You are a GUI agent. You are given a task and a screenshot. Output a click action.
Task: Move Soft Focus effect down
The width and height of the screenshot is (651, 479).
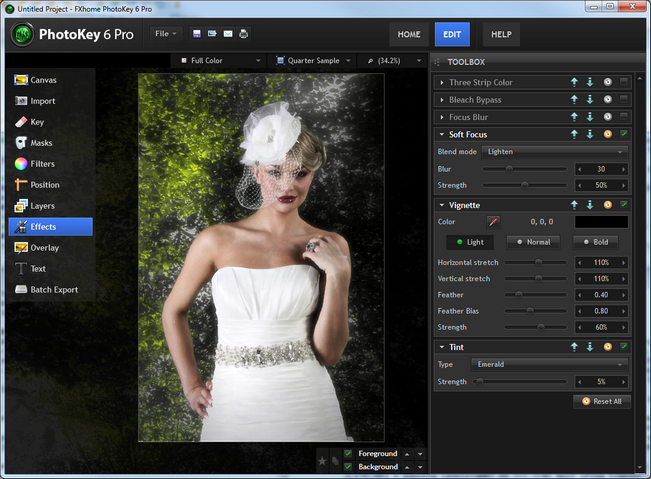coord(590,134)
